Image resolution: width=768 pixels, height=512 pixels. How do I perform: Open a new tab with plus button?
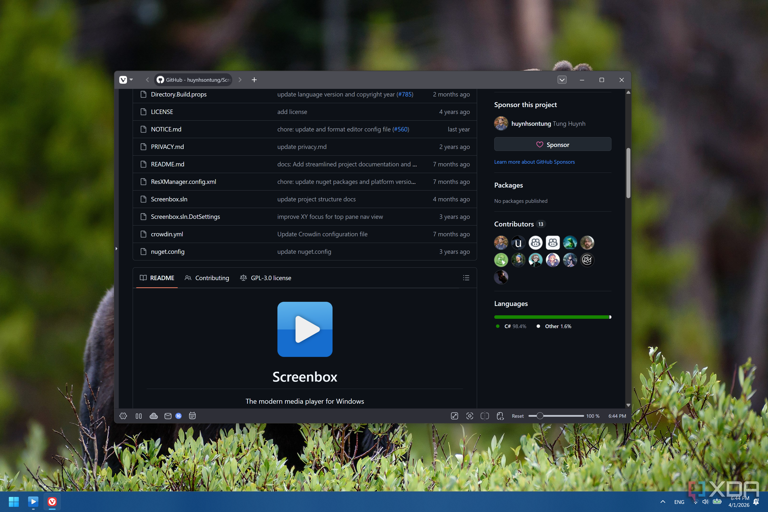point(254,80)
